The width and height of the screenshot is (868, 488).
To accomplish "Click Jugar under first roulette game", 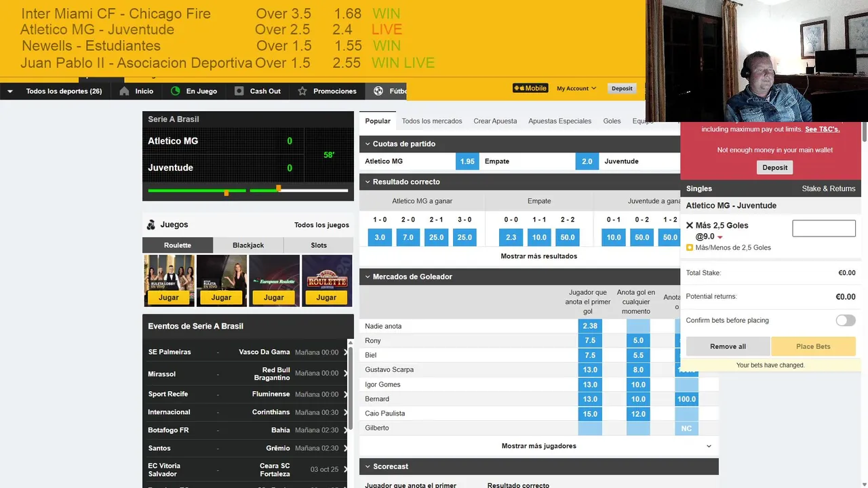I will point(169,298).
